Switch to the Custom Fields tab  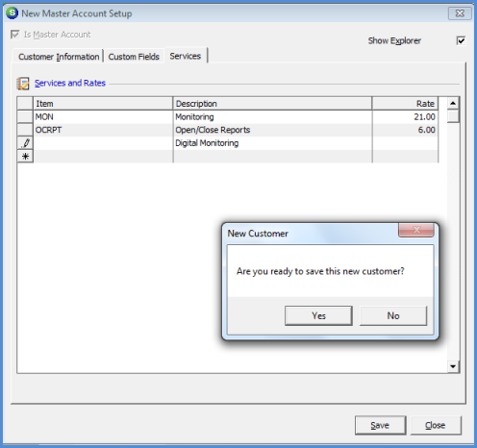(134, 57)
